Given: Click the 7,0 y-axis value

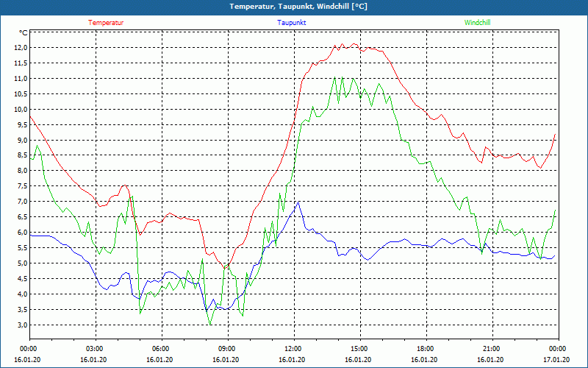Looking at the screenshot, I should [22, 202].
